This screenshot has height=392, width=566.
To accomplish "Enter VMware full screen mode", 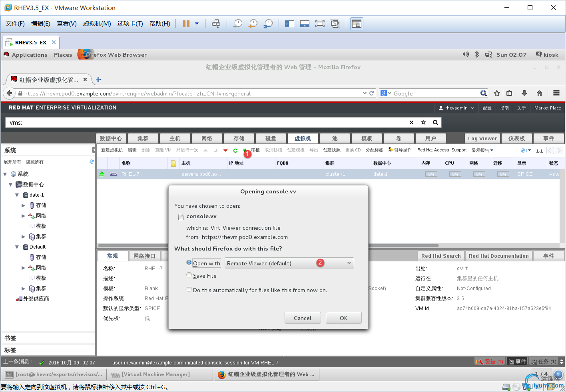I will (320, 24).
